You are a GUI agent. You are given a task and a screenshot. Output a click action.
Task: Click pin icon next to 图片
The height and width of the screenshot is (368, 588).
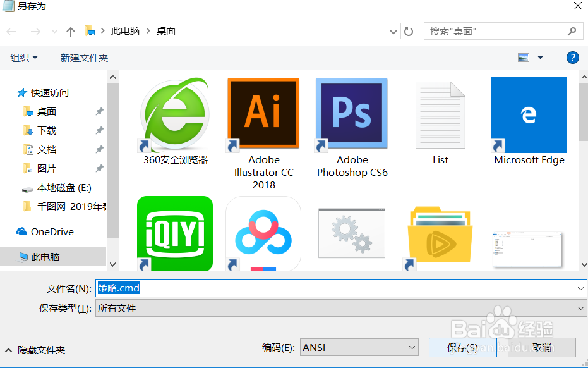point(99,169)
